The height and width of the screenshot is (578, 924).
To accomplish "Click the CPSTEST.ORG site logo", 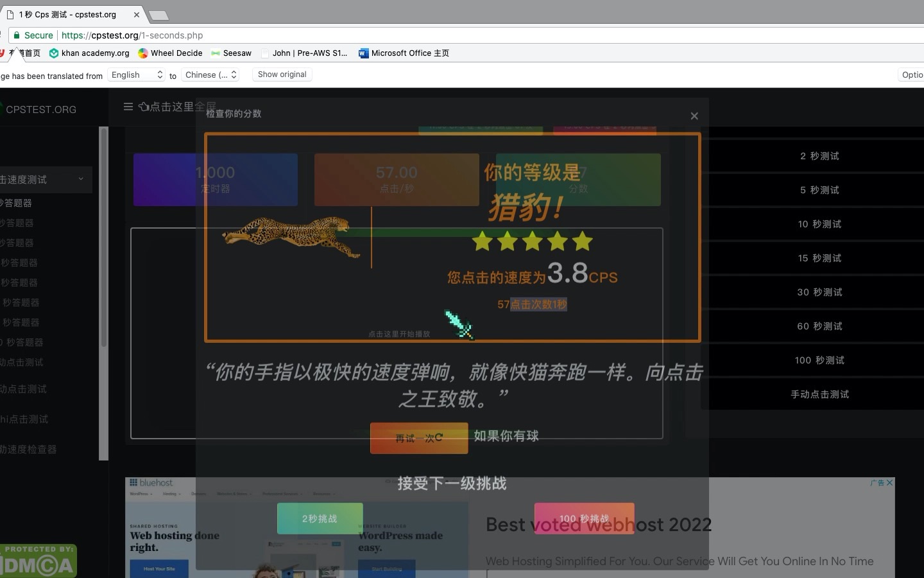I will (x=41, y=109).
